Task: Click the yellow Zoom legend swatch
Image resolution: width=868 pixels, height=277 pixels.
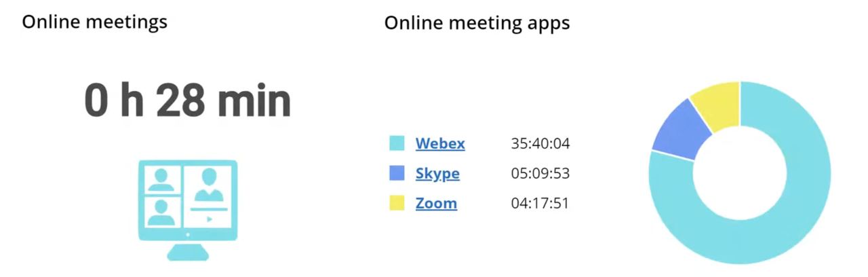Action: (397, 203)
